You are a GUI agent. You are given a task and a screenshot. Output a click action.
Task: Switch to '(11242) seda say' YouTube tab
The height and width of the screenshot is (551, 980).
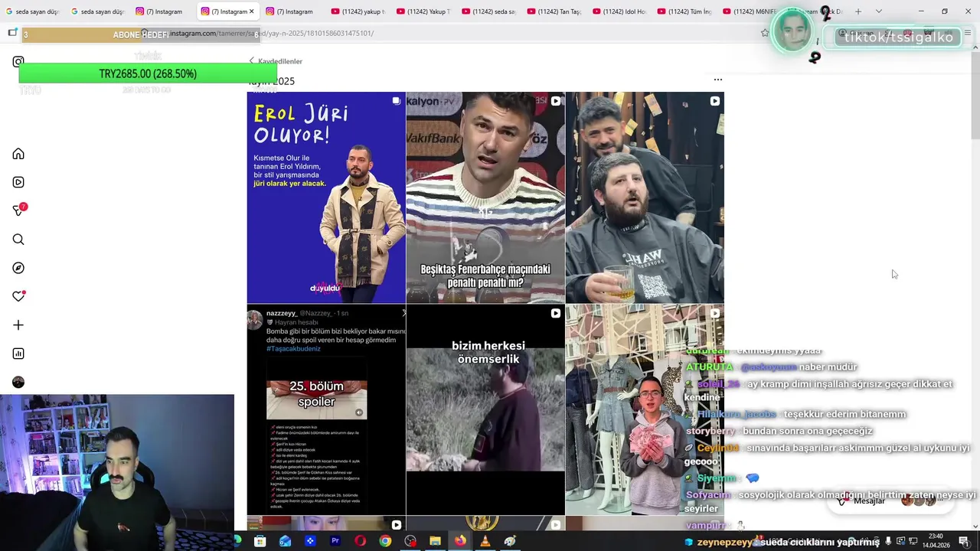coord(488,11)
